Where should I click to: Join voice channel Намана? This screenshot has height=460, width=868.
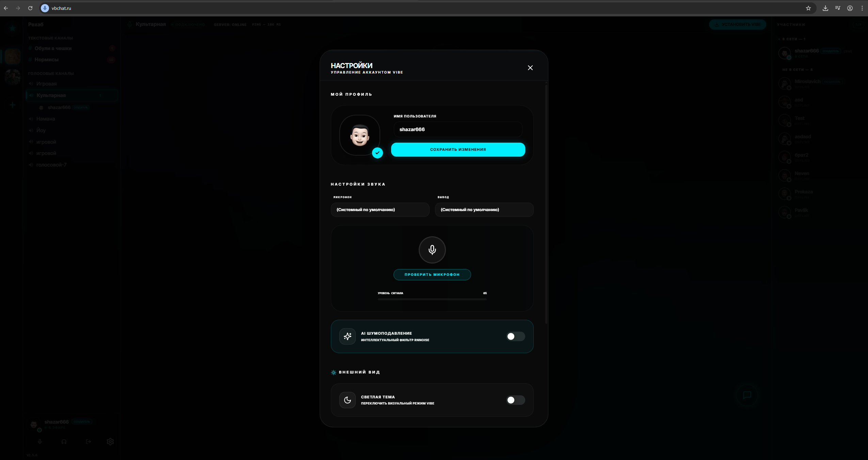[x=71, y=119]
